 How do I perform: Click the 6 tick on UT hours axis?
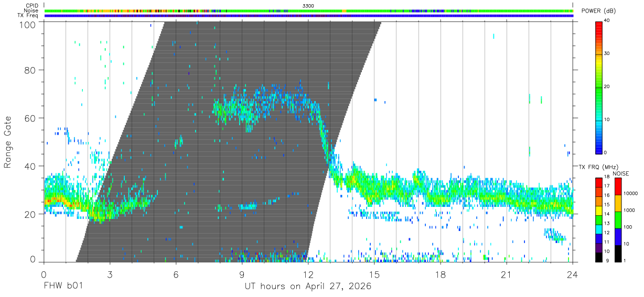(176, 274)
